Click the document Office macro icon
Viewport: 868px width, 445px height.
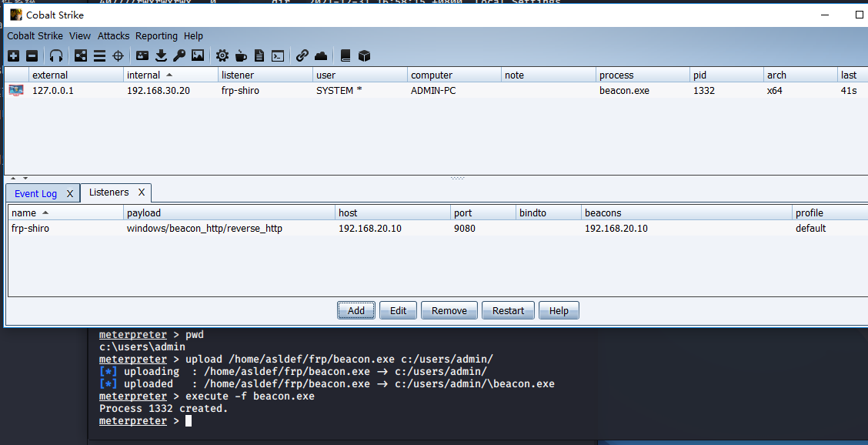[x=259, y=55]
